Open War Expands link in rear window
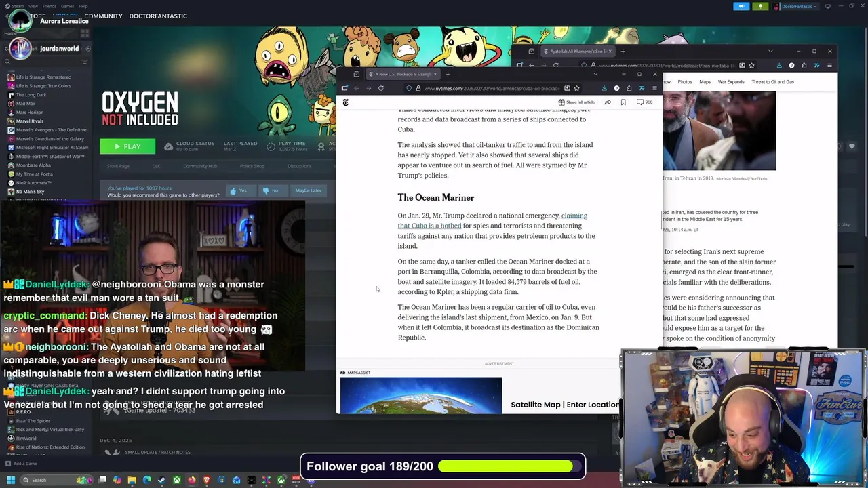 pos(731,82)
